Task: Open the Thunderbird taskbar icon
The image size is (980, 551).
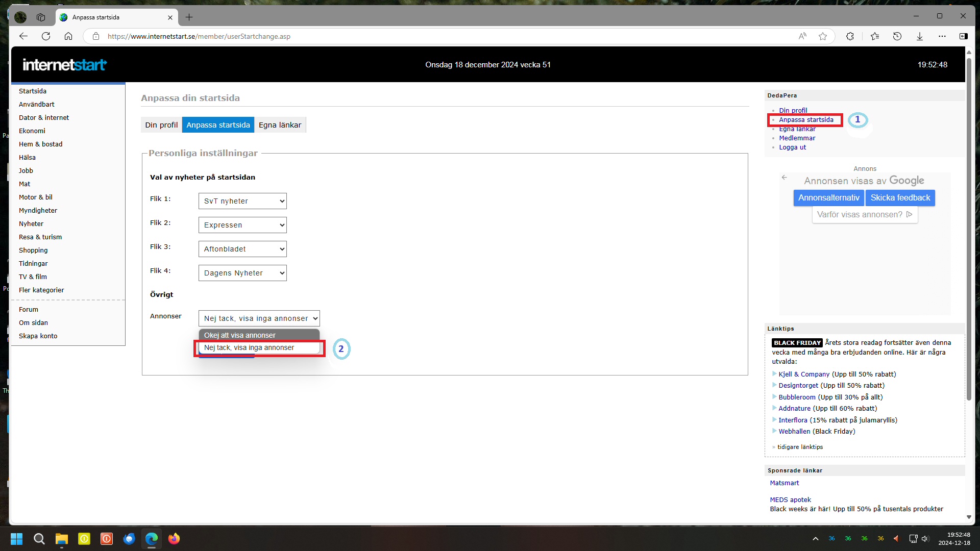Action: pyautogui.click(x=129, y=539)
